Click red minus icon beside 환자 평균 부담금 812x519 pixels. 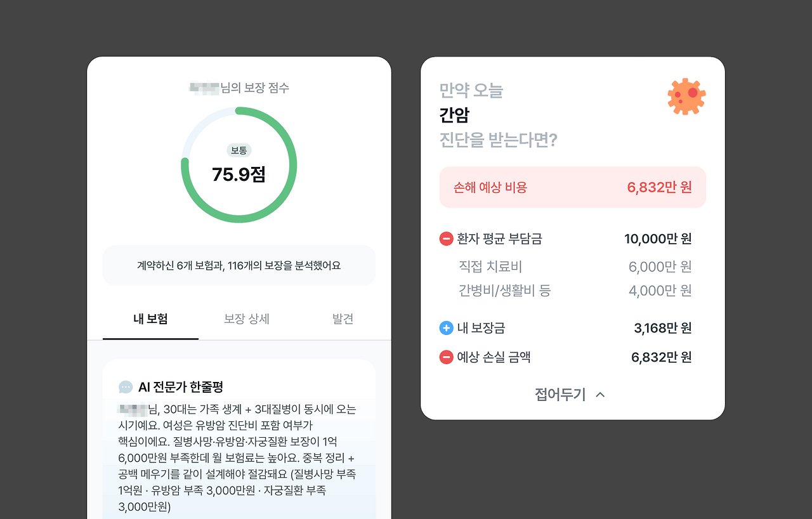tap(446, 239)
